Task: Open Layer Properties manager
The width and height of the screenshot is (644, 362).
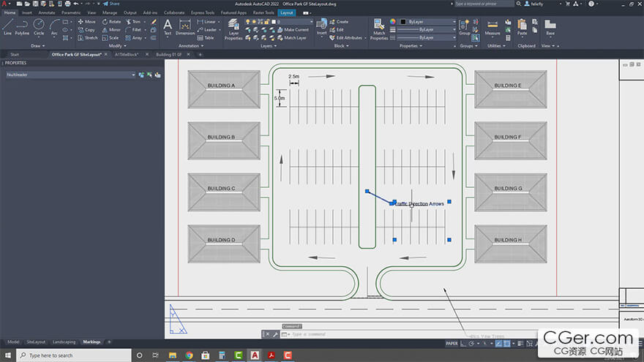Action: point(233,29)
